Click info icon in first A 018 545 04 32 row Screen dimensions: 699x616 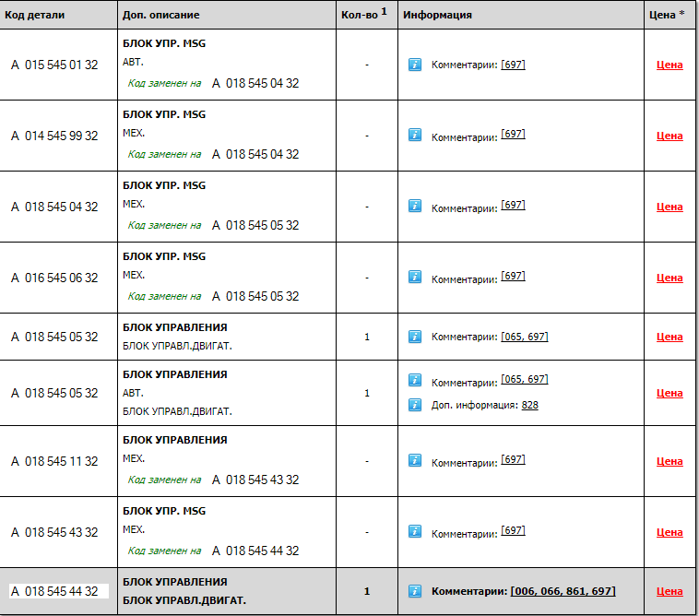coord(415,207)
